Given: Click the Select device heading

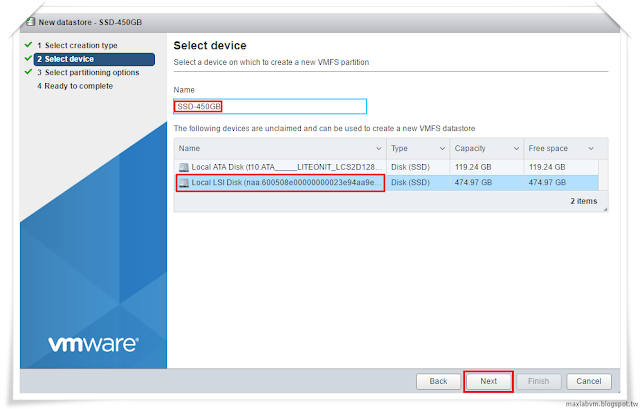Looking at the screenshot, I should pos(210,46).
